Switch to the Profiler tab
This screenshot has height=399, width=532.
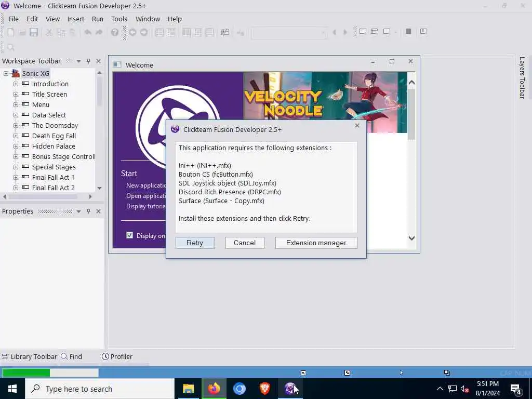point(117,356)
